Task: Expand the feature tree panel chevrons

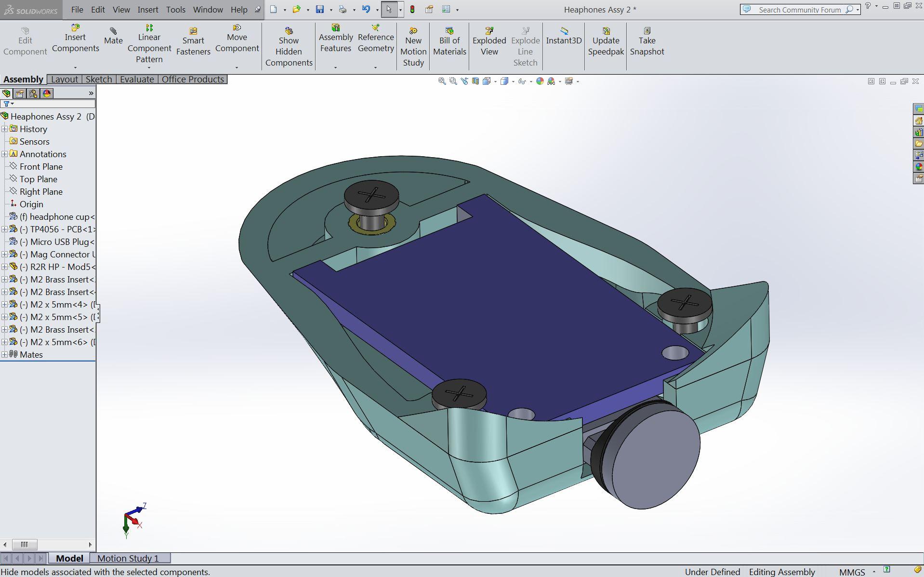Action: click(x=91, y=93)
